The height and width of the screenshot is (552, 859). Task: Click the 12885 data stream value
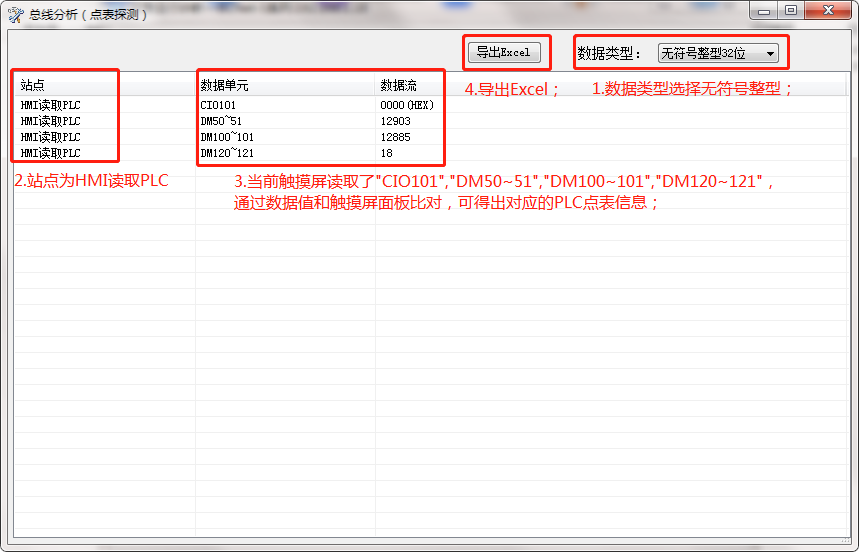395,137
